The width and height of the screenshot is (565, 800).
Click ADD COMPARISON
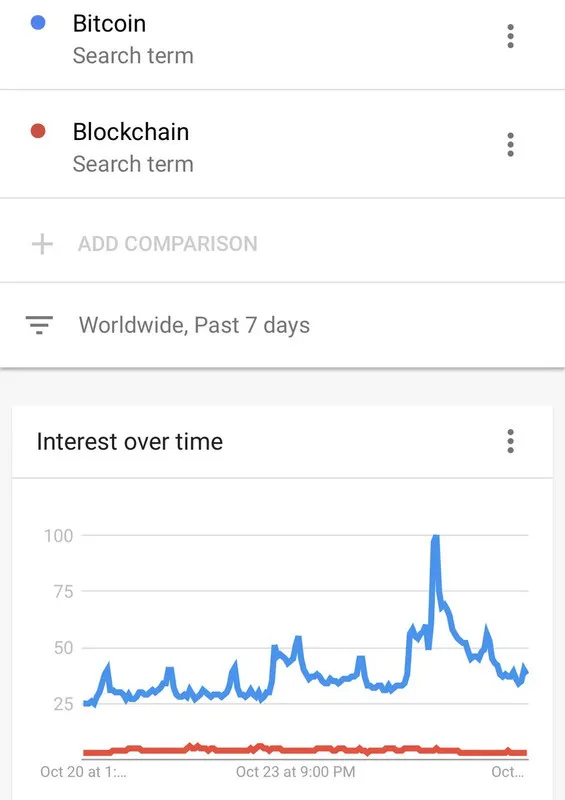coord(167,244)
